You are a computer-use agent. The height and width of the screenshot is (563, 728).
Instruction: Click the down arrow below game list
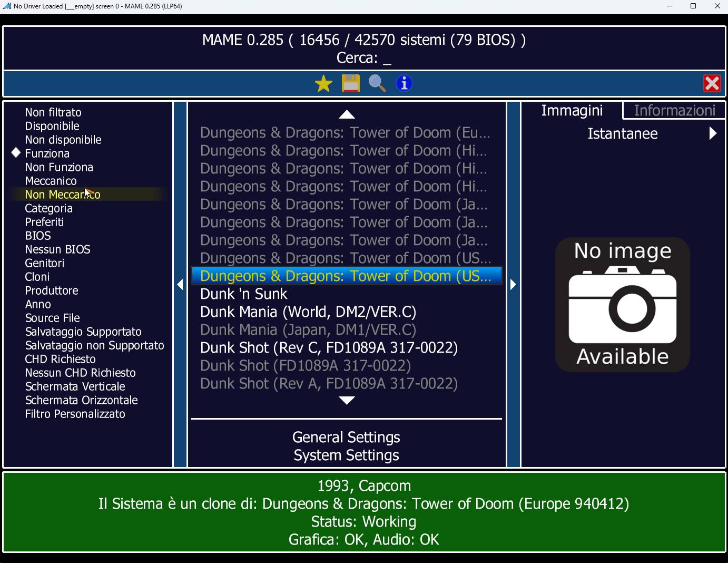(347, 401)
